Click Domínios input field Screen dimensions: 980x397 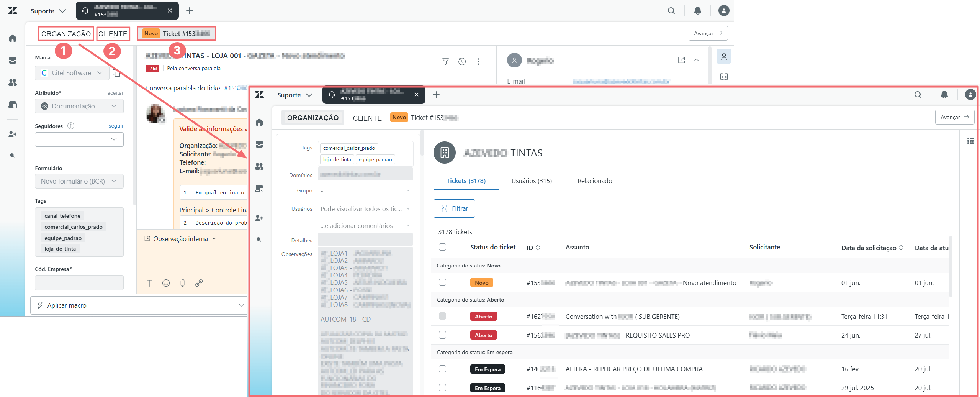(365, 174)
